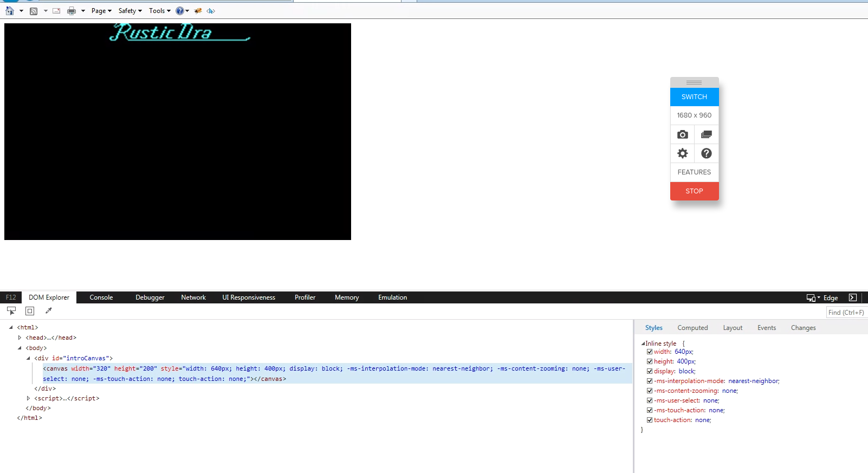
Task: Collapse the html node
Action: pyautogui.click(x=11, y=327)
